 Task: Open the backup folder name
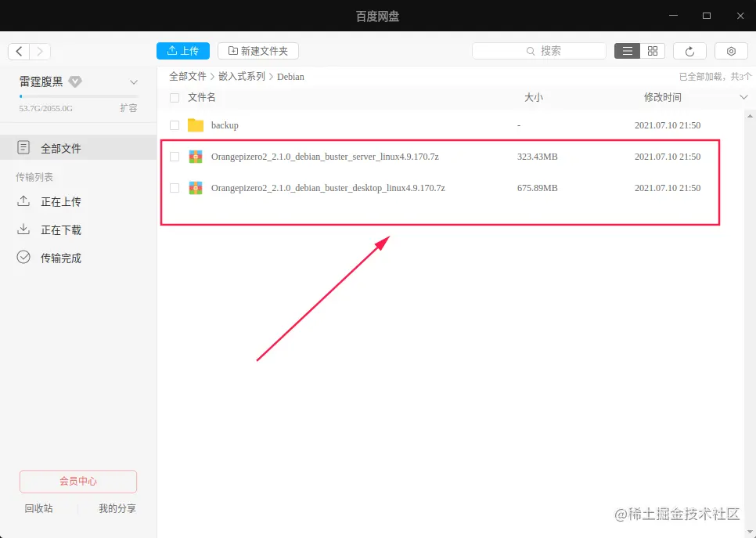(225, 125)
